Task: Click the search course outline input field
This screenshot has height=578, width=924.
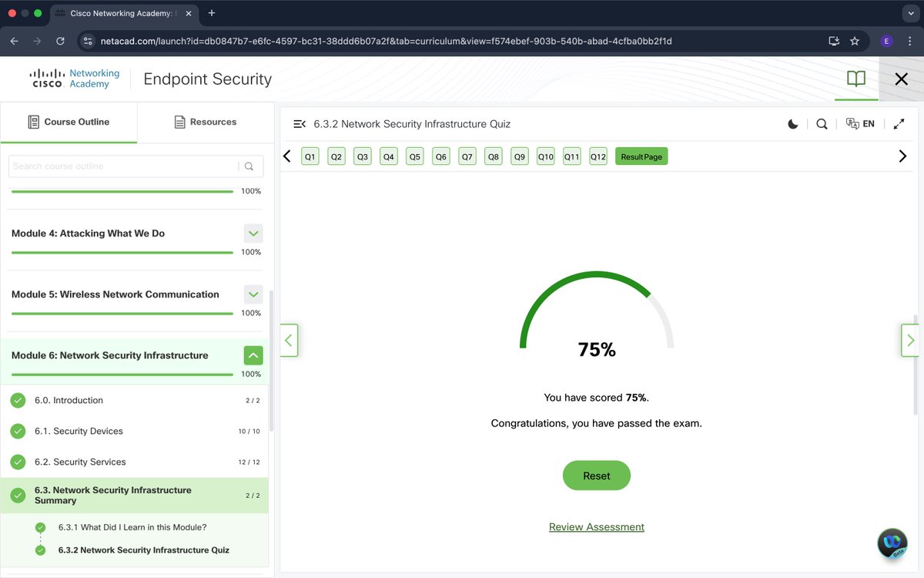Action: [127, 166]
